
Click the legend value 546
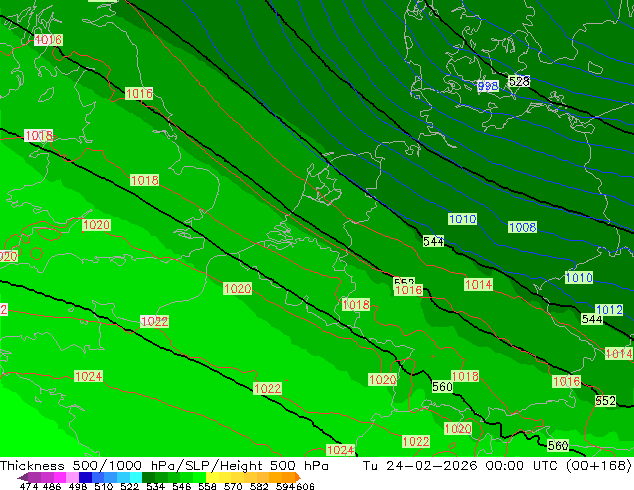pyautogui.click(x=182, y=486)
